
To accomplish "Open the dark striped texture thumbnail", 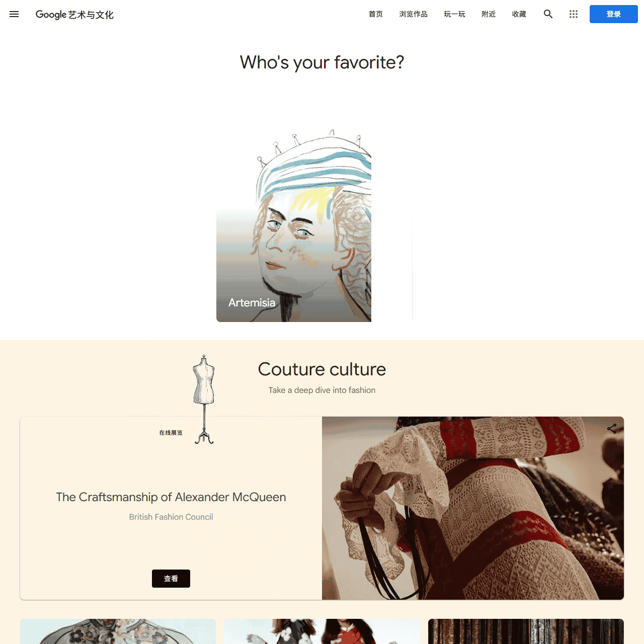I will tap(526, 631).
